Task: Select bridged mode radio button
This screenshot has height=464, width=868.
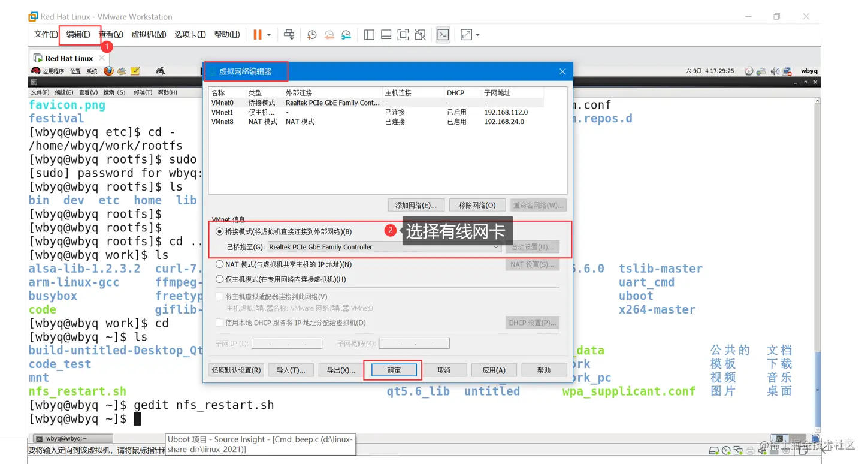Action: pyautogui.click(x=219, y=231)
